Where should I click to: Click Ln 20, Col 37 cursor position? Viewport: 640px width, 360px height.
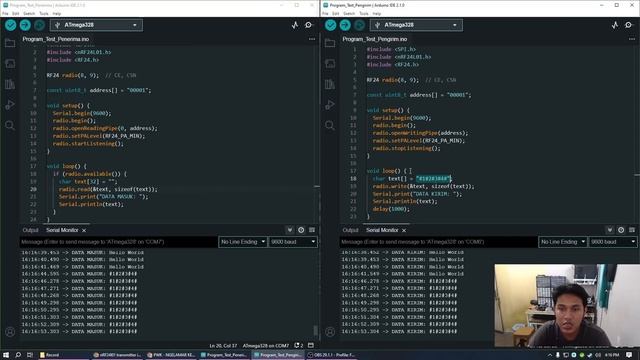tap(223, 346)
